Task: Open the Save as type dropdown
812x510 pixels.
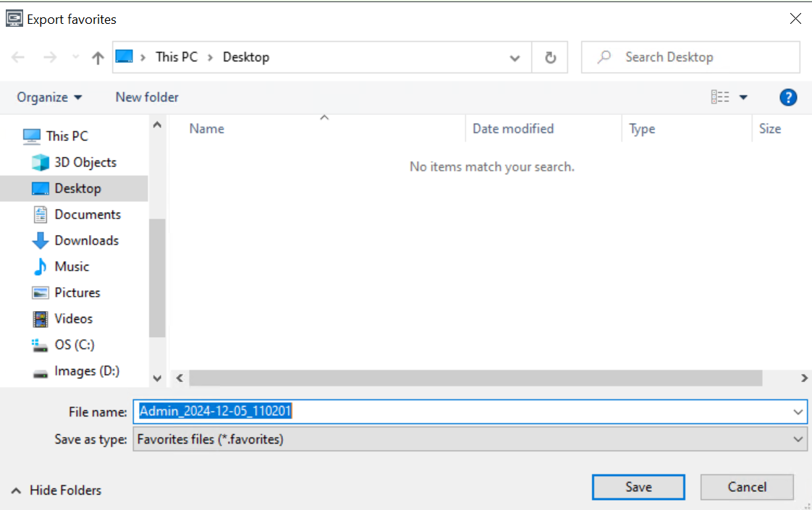Action: (x=798, y=439)
